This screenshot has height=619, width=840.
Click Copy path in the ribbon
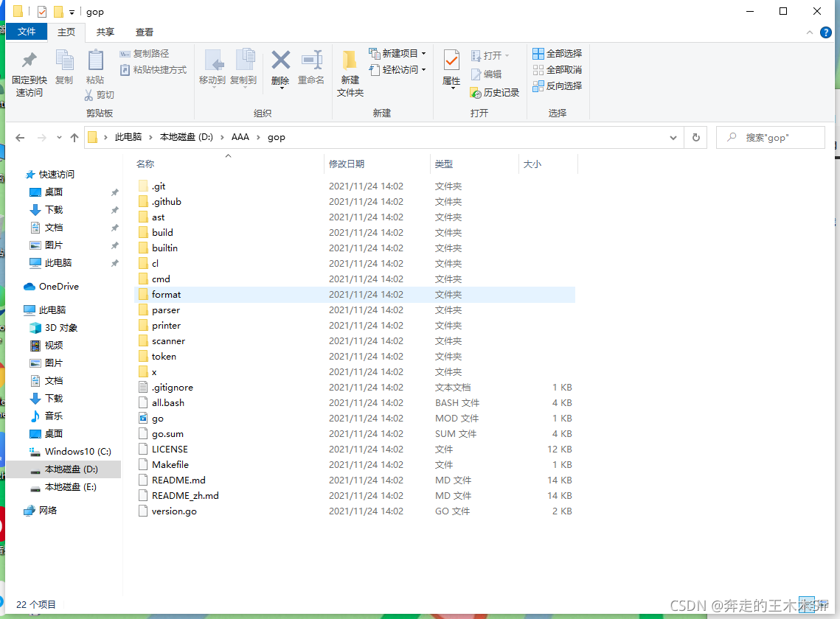(x=144, y=54)
